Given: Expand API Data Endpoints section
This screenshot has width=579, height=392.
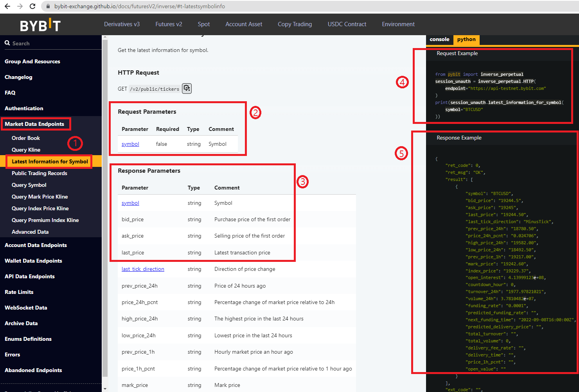Looking at the screenshot, I should 30,276.
